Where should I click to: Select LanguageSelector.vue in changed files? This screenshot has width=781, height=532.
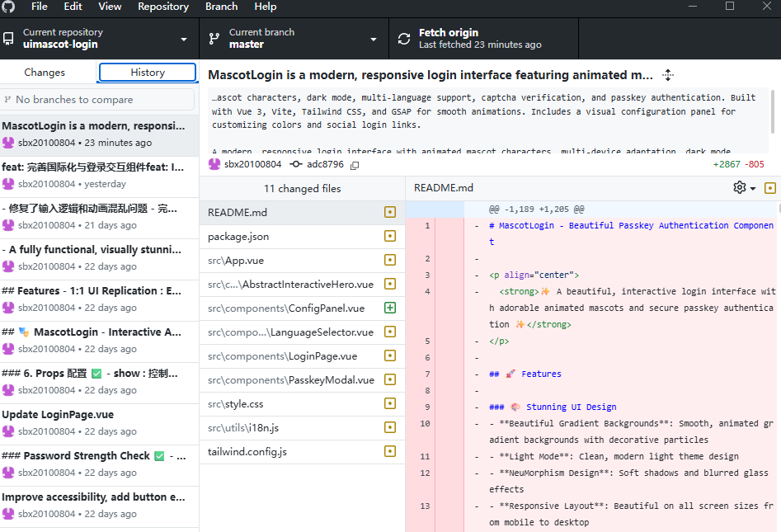point(303,332)
